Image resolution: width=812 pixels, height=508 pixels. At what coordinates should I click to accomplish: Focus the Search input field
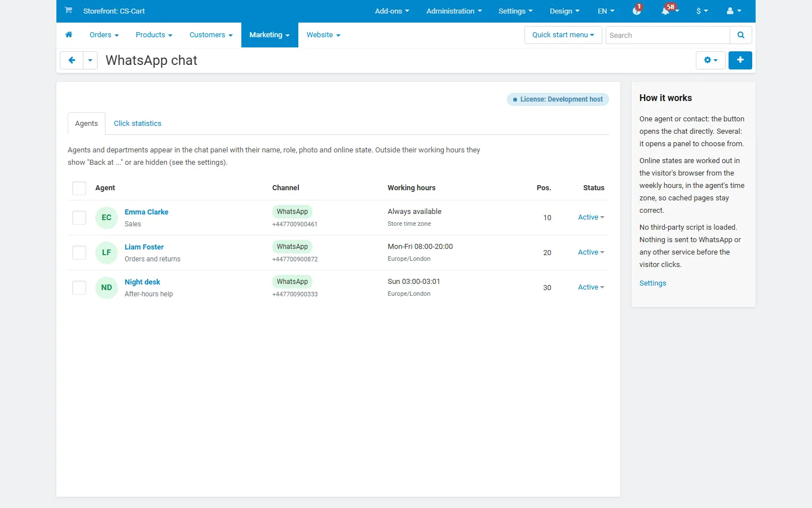pos(668,35)
